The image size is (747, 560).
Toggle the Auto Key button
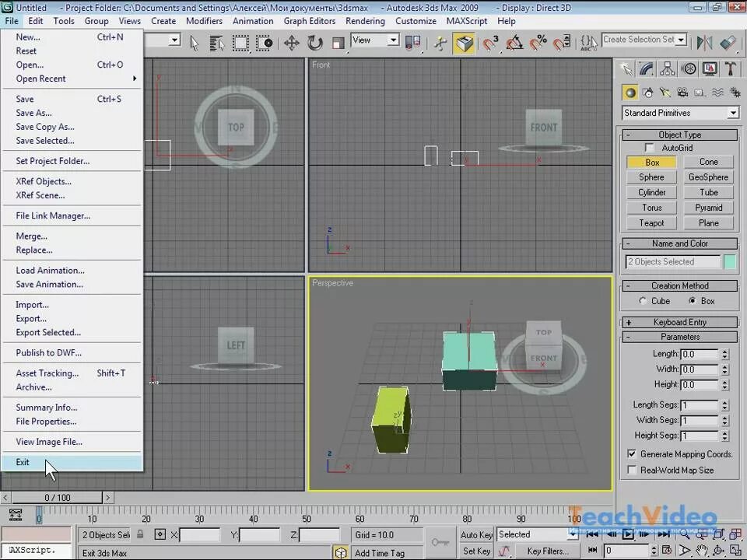476,535
